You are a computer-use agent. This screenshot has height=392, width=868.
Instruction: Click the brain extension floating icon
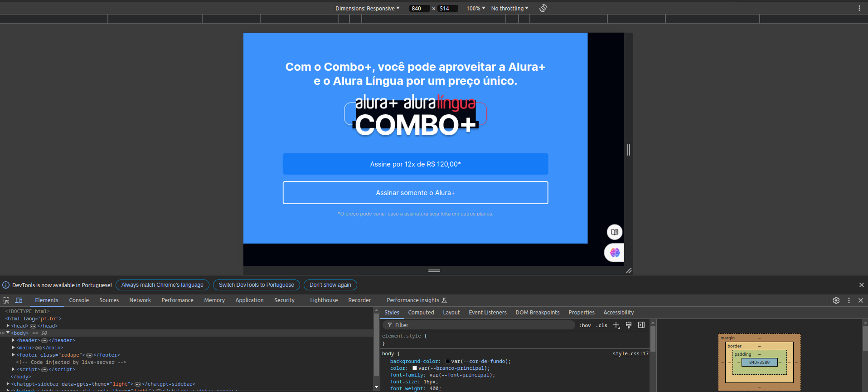click(x=615, y=253)
